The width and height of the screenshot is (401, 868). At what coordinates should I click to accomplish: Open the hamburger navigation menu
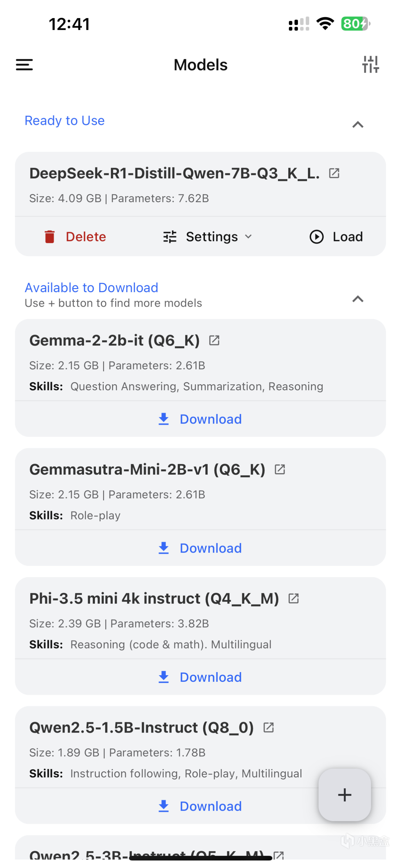coord(24,64)
